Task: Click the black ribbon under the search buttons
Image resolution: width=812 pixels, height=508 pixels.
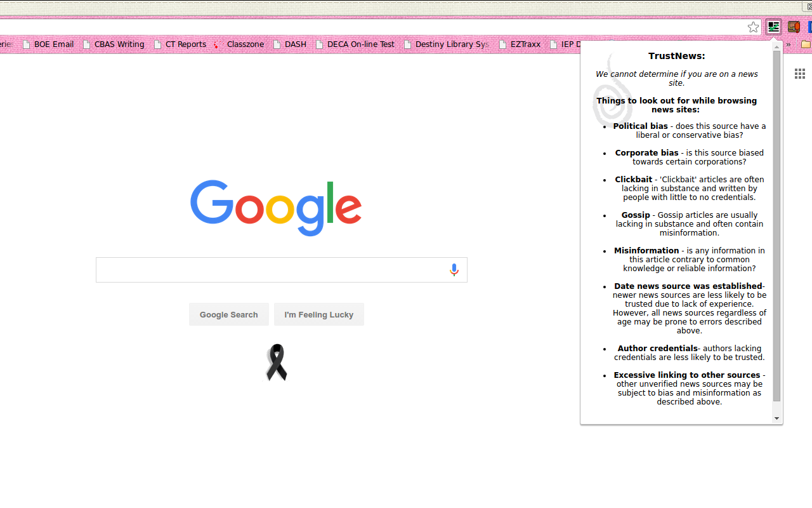Action: [277, 363]
